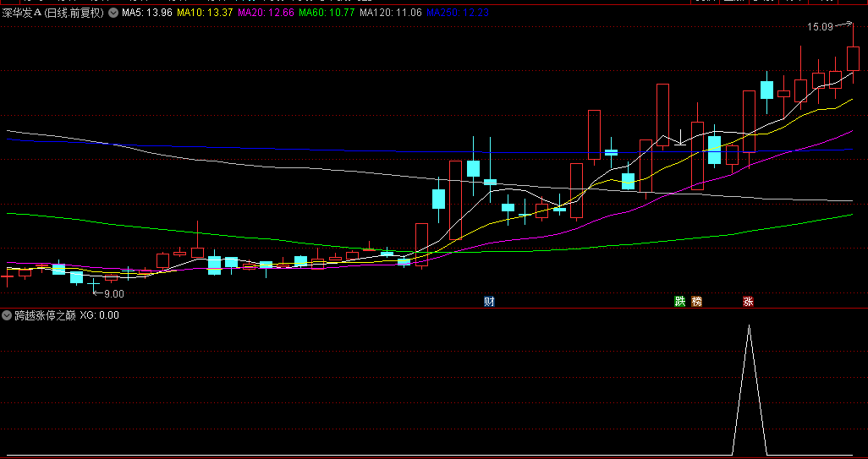
Task: Select the MA250: 12.23 label
Action: point(458,13)
